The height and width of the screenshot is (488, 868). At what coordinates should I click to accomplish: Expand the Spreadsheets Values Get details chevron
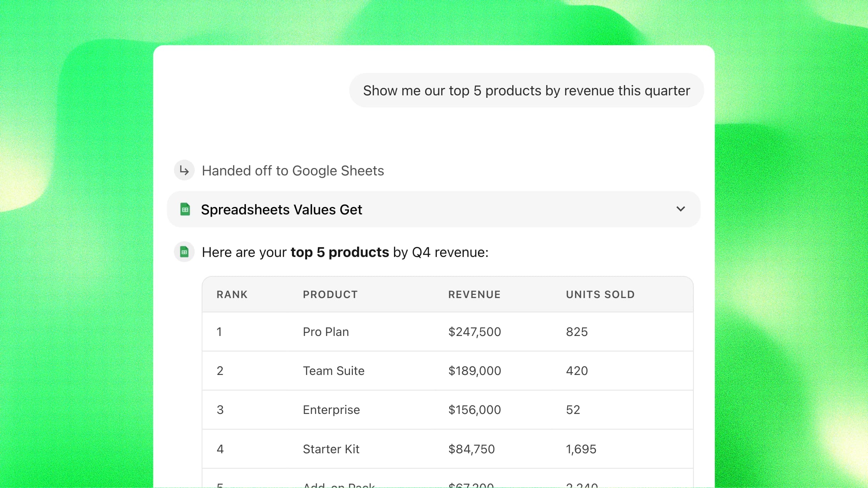tap(681, 209)
